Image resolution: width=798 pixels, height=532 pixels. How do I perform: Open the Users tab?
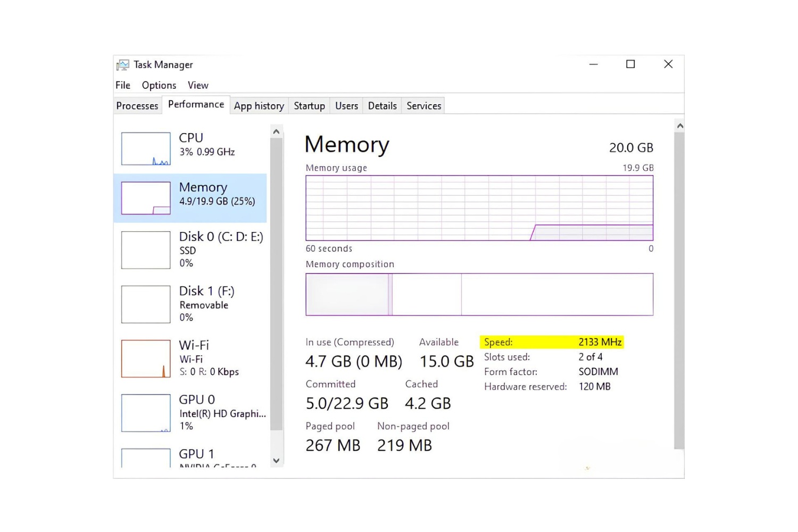pos(346,106)
